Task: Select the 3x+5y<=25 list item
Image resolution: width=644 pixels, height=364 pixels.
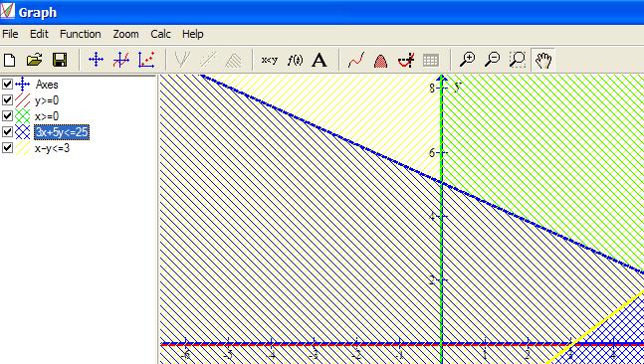Action: click(x=62, y=132)
